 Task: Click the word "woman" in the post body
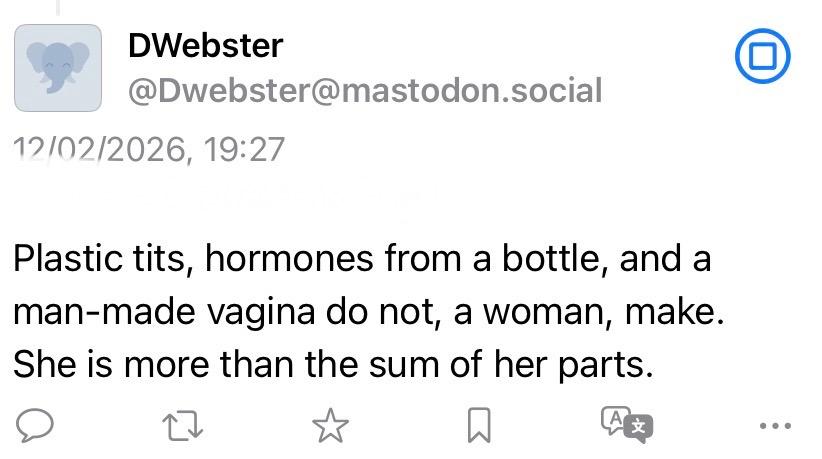tap(548, 312)
